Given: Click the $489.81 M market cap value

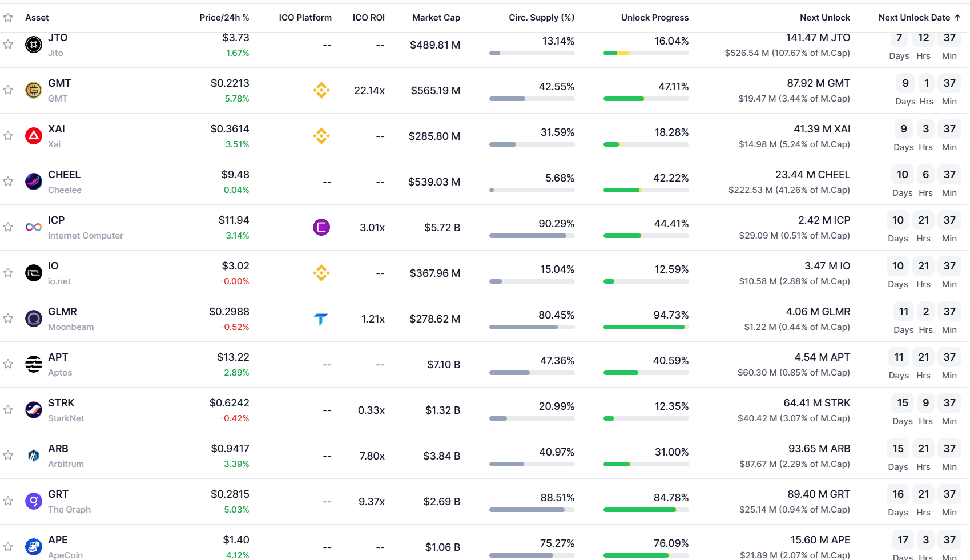Looking at the screenshot, I should pos(435,45).
